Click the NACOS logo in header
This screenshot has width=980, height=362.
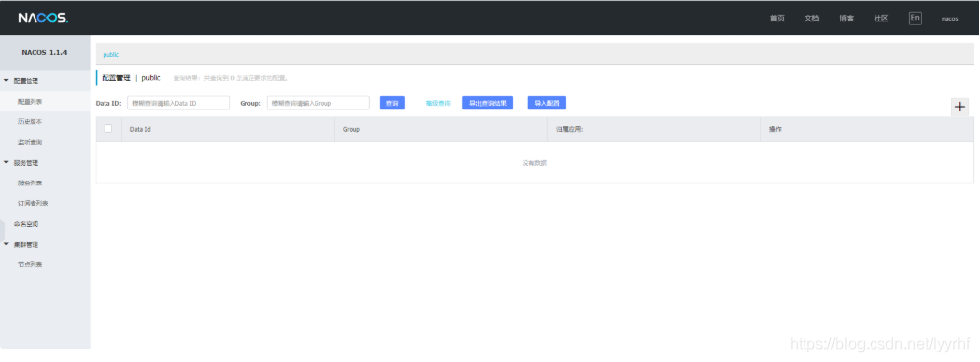(x=42, y=18)
